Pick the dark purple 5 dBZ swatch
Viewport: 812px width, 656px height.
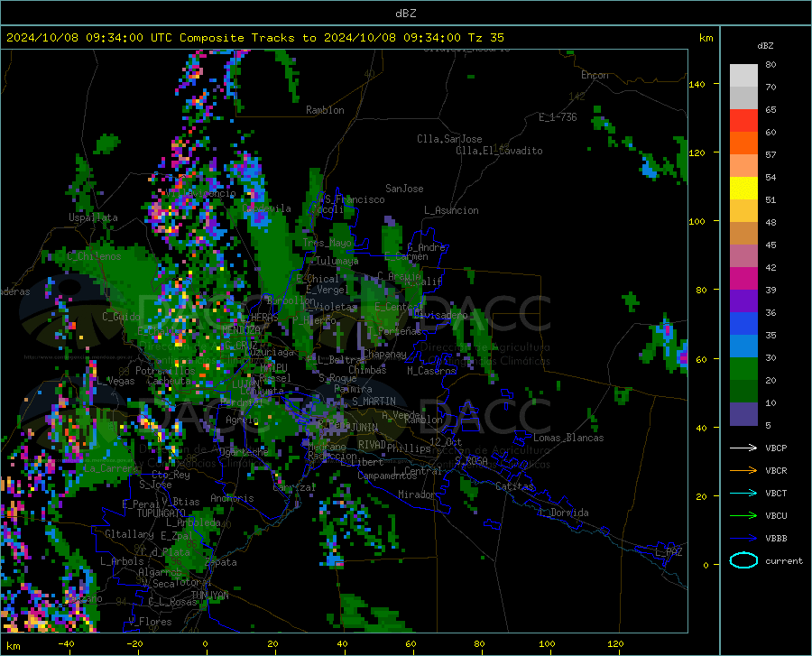[743, 413]
